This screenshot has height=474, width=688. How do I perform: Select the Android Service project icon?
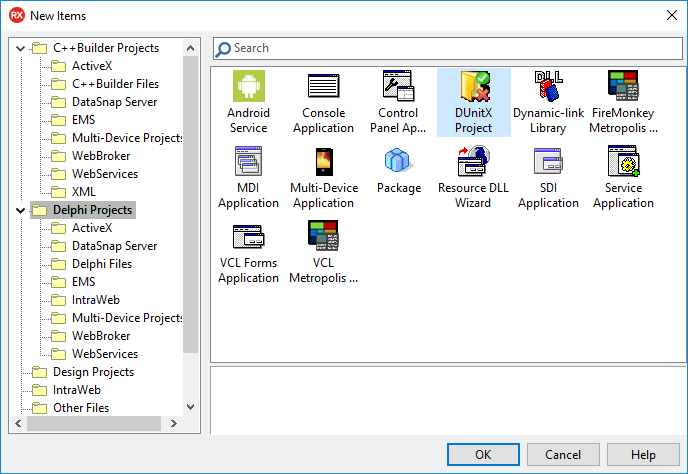[x=248, y=86]
